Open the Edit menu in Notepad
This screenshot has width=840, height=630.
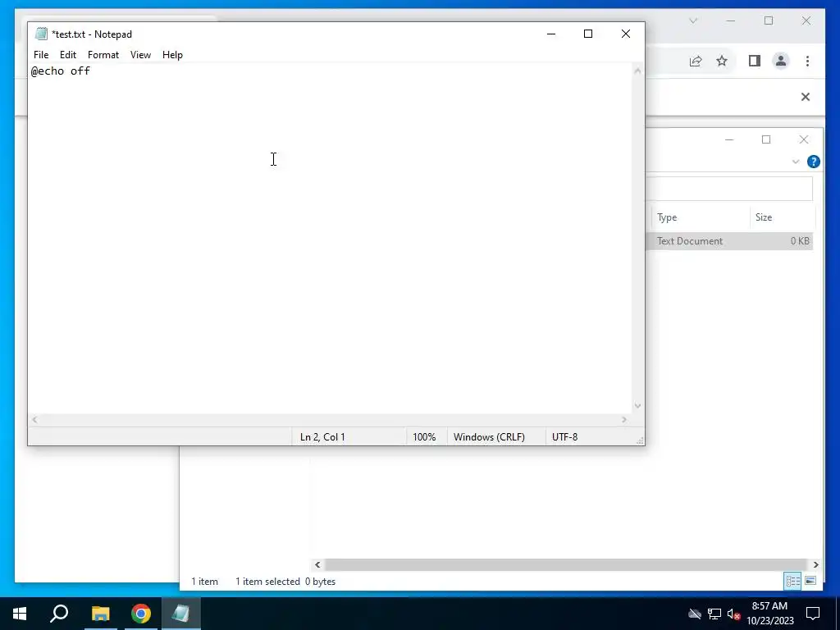[x=67, y=55]
